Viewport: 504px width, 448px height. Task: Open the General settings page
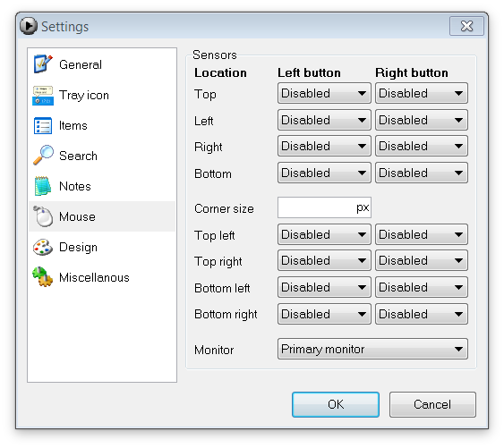102,64
